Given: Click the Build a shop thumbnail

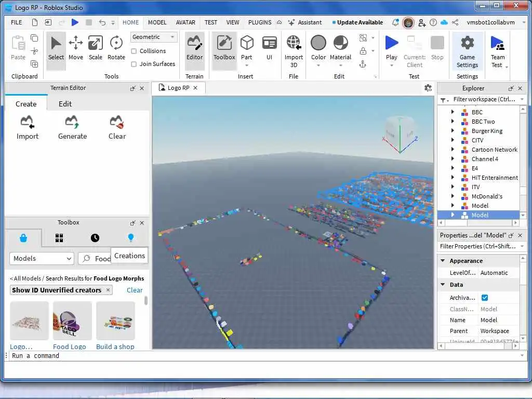Looking at the screenshot, I should point(115,321).
